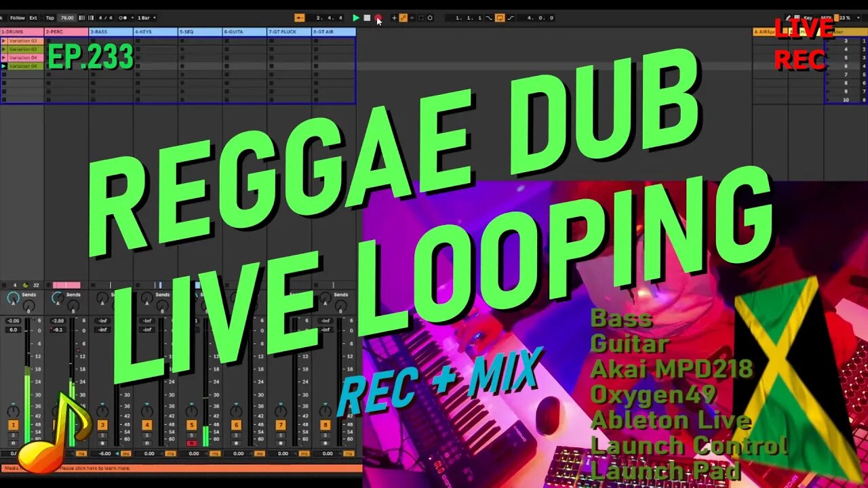Arm track 3 for recording
This screenshot has height=488, width=868.
(102, 443)
